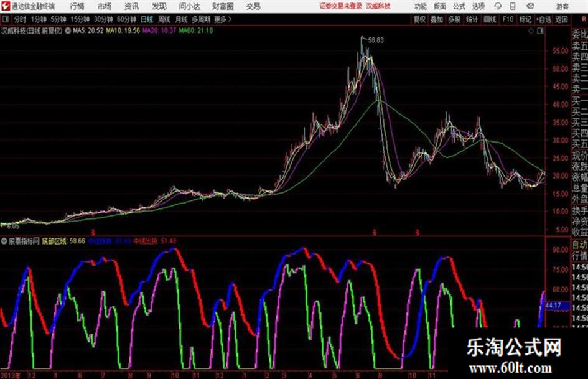This screenshot has height=379, width=588.
Task: Switch to the 60分钟 period tab
Action: [x=126, y=19]
